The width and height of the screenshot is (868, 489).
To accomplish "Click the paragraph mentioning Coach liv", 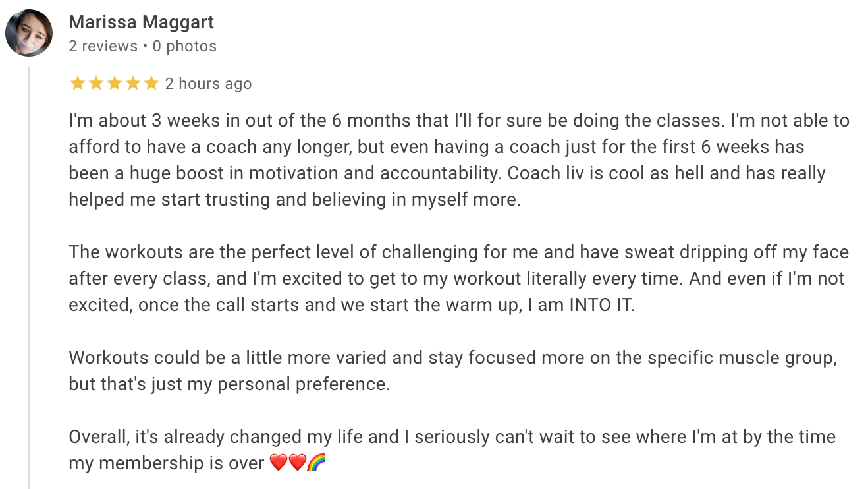I will pos(459,160).
